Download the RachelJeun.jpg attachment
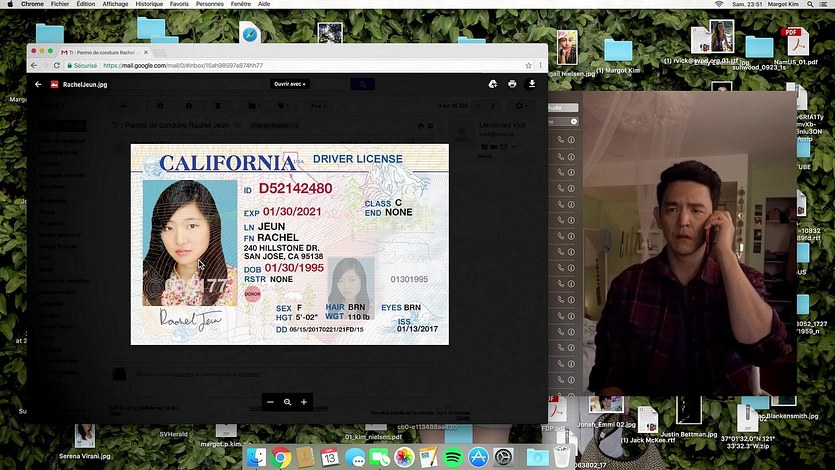The image size is (835, 470). 532,85
